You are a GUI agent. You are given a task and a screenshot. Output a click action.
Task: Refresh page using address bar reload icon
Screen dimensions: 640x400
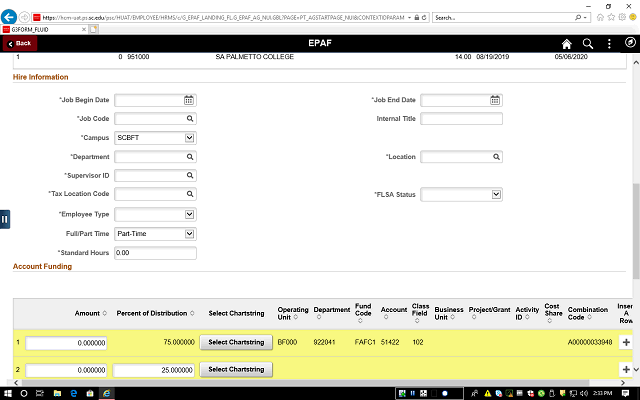point(424,18)
